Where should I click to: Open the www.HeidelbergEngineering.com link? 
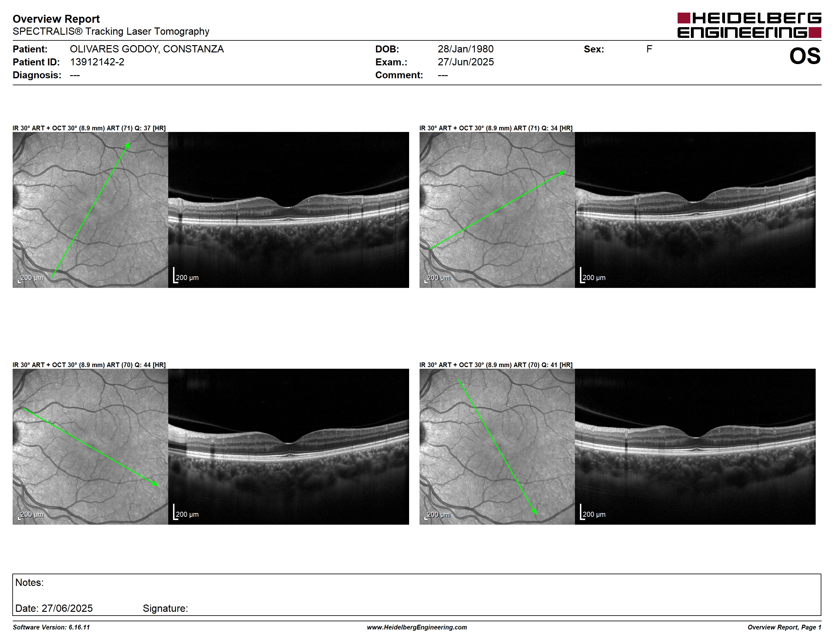coord(417,627)
